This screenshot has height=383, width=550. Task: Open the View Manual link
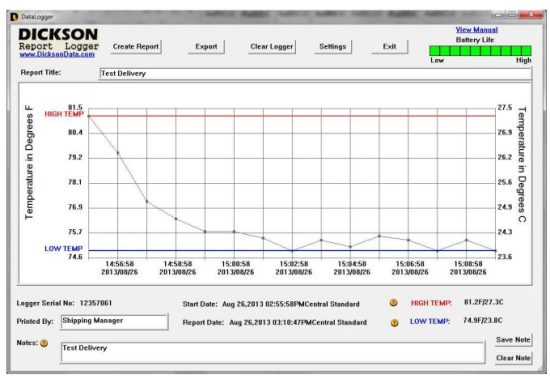point(477,30)
